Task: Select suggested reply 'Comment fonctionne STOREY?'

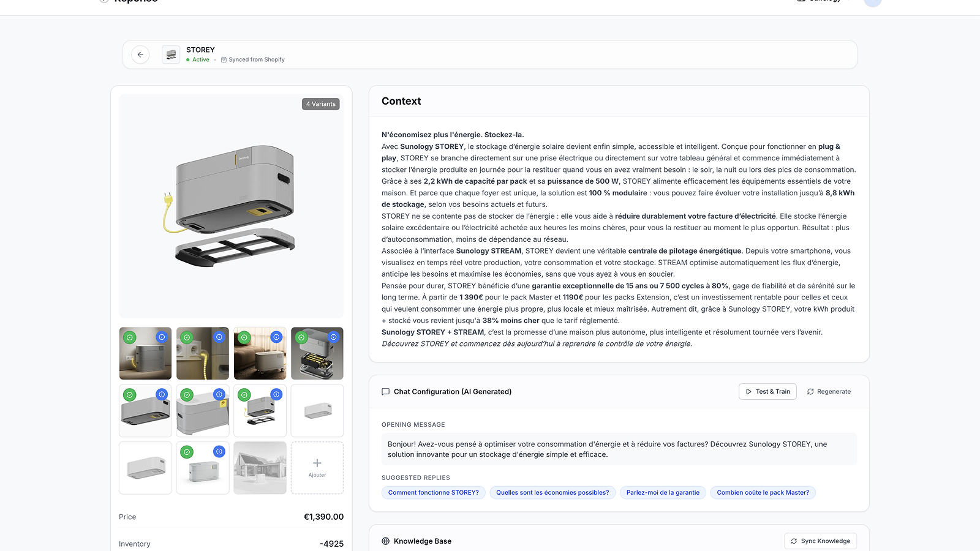Action: (433, 492)
